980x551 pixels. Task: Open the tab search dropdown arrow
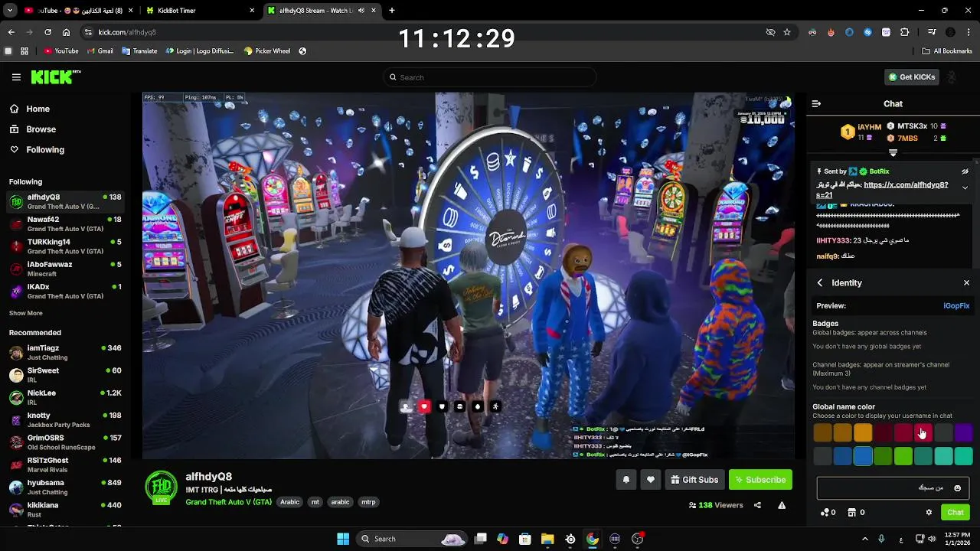pyautogui.click(x=10, y=11)
